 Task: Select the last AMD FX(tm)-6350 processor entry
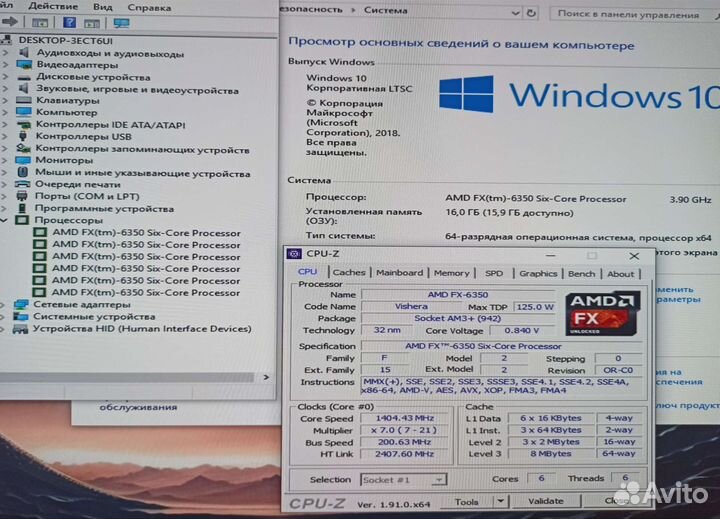(146, 293)
